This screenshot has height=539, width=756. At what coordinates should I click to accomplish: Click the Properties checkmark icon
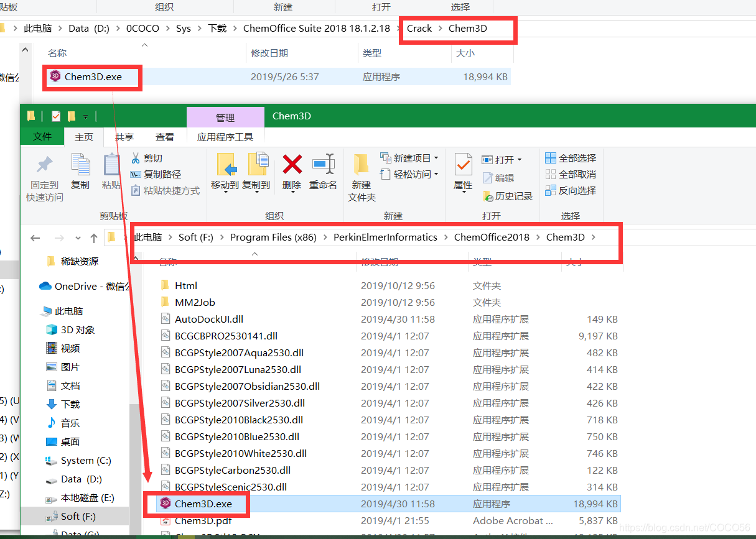click(463, 164)
